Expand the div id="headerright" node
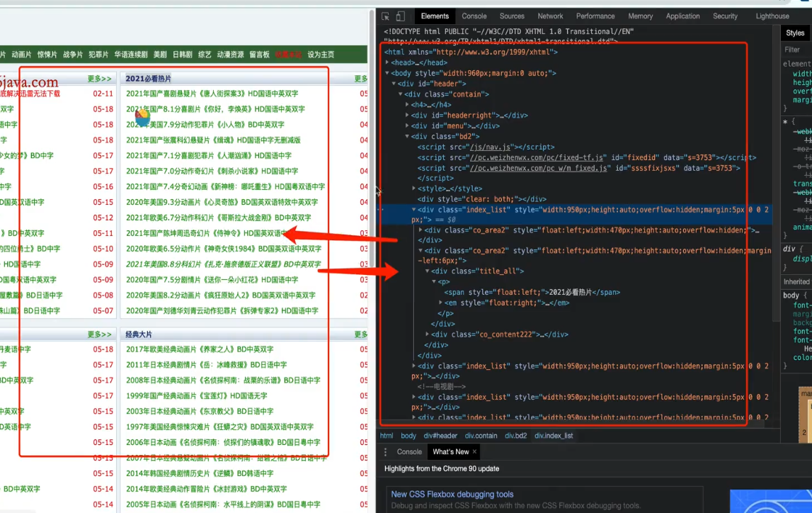812x513 pixels. [408, 115]
